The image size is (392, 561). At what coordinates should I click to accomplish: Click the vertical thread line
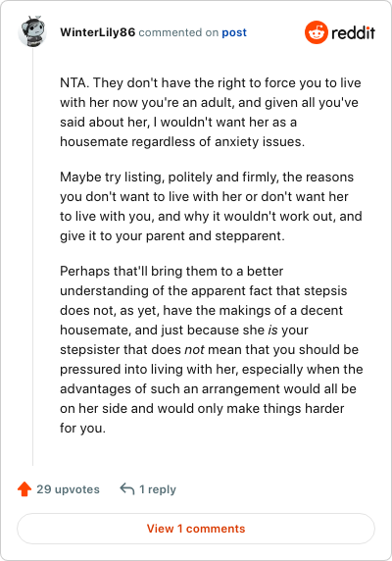point(33,256)
